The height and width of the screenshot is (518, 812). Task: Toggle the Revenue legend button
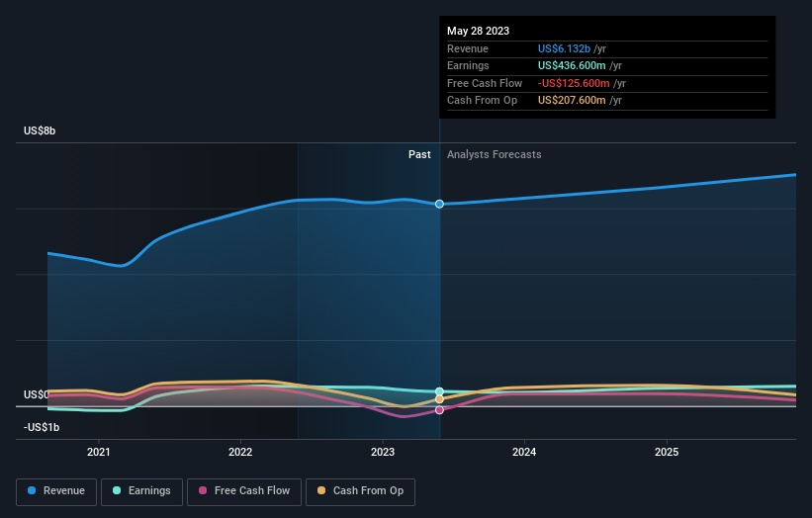[x=56, y=491]
